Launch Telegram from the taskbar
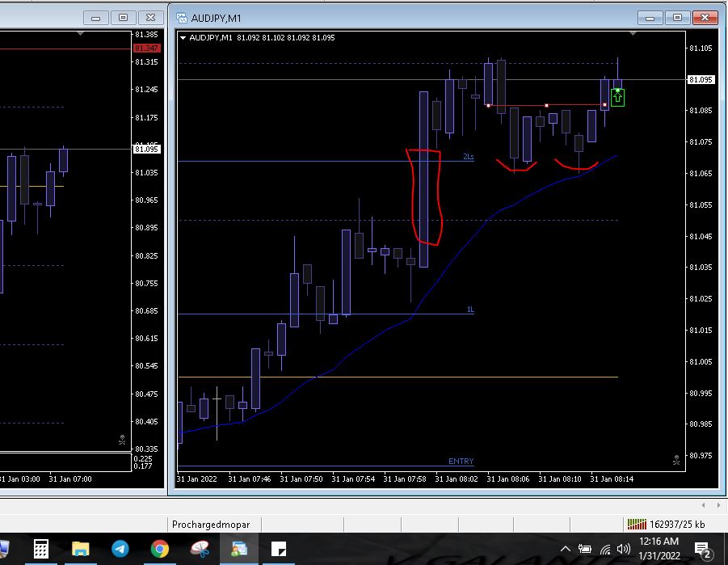Viewport: 728px width, 565px height. [120, 549]
